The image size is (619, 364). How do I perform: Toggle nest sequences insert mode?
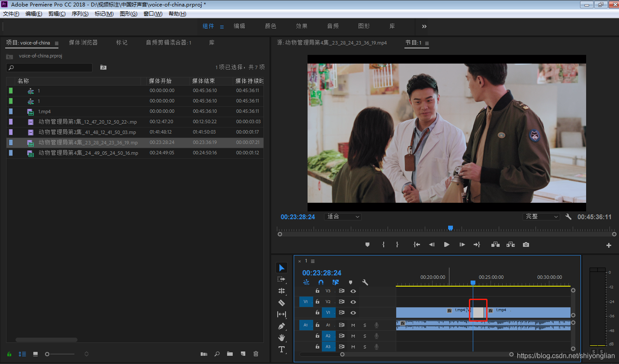[306, 282]
